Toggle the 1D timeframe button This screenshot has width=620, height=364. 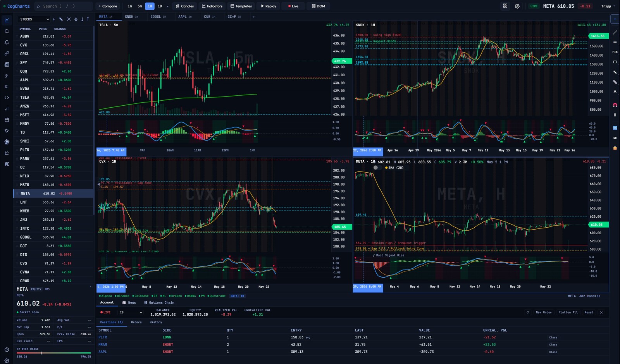(x=160, y=6)
